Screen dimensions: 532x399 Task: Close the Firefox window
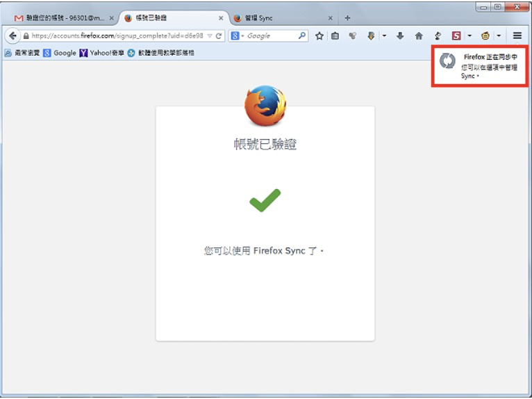click(x=517, y=7)
